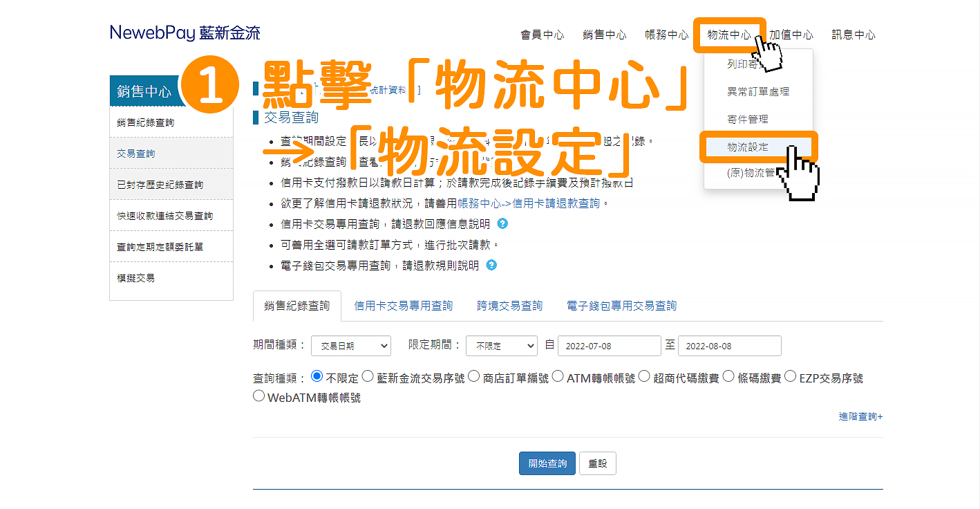Viewport: 980px width, 509px height.
Task: Open 已封存歷史紀錄查詢 page
Action: [162, 184]
